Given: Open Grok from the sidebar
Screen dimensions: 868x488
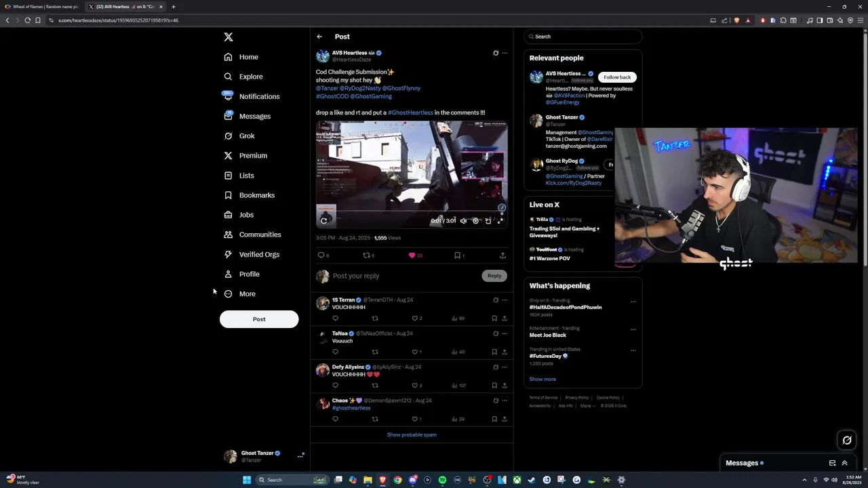Looking at the screenshot, I should point(239,136).
